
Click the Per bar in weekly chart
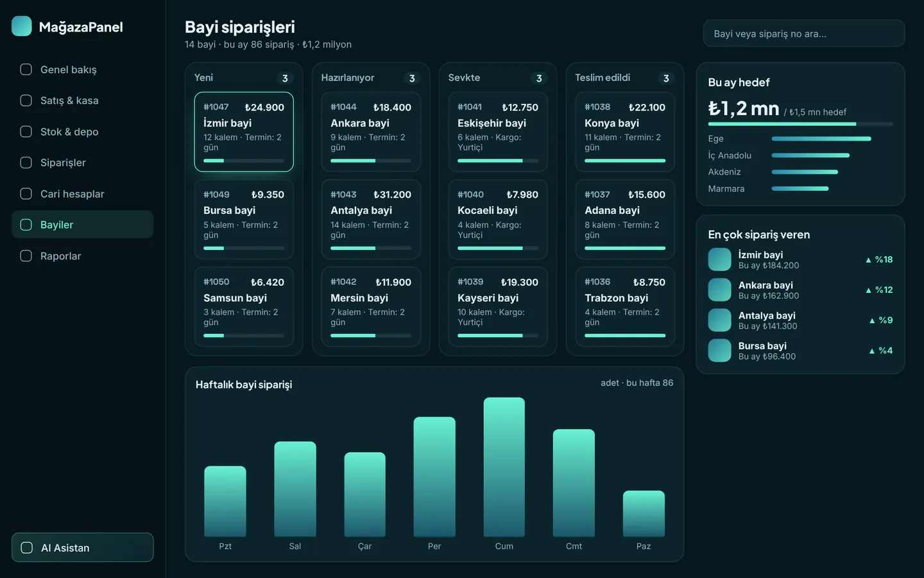coord(434,477)
